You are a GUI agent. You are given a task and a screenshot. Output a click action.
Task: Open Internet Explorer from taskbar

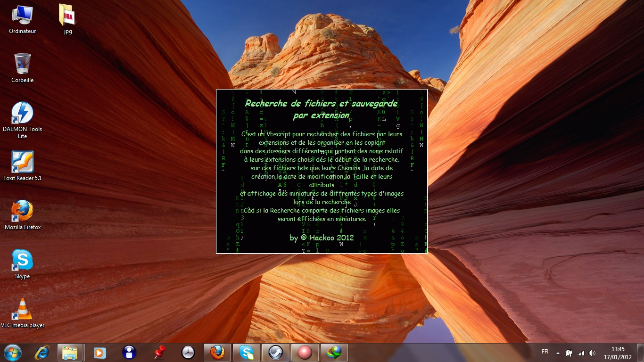(41, 352)
